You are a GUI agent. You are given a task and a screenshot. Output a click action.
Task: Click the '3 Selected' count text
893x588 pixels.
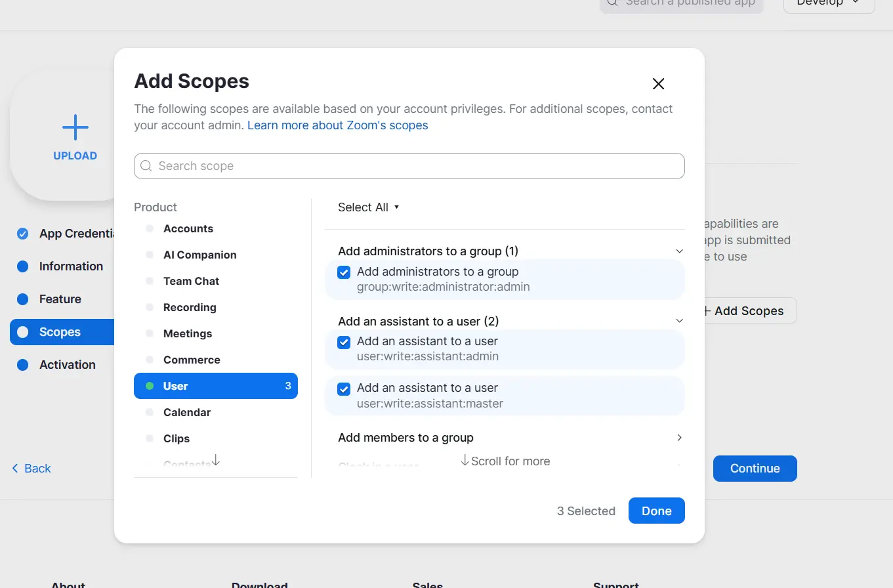click(x=586, y=511)
